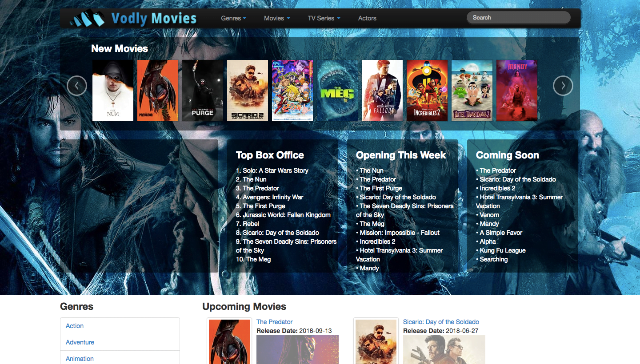Image resolution: width=640 pixels, height=364 pixels.
Task: Expand the TV Series dropdown
Action: pyautogui.click(x=324, y=18)
